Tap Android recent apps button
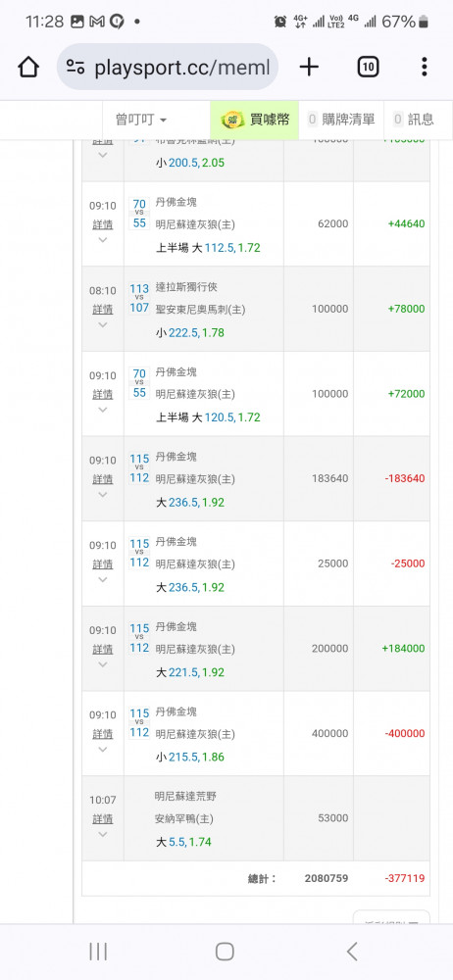 (x=98, y=952)
